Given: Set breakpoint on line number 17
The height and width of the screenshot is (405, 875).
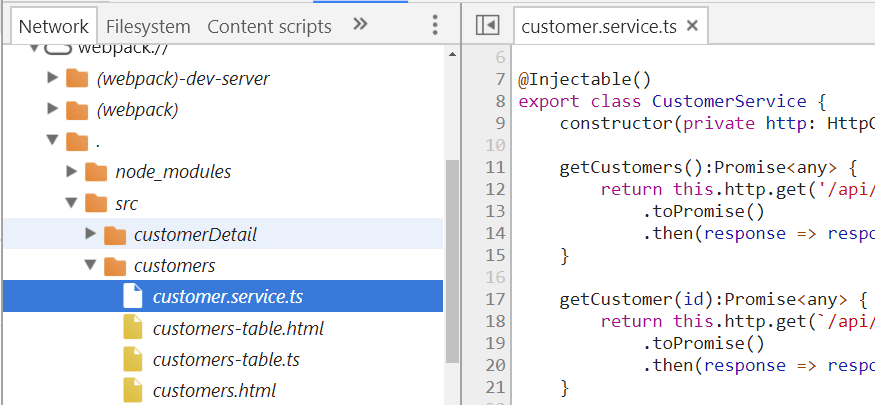Looking at the screenshot, I should [495, 299].
